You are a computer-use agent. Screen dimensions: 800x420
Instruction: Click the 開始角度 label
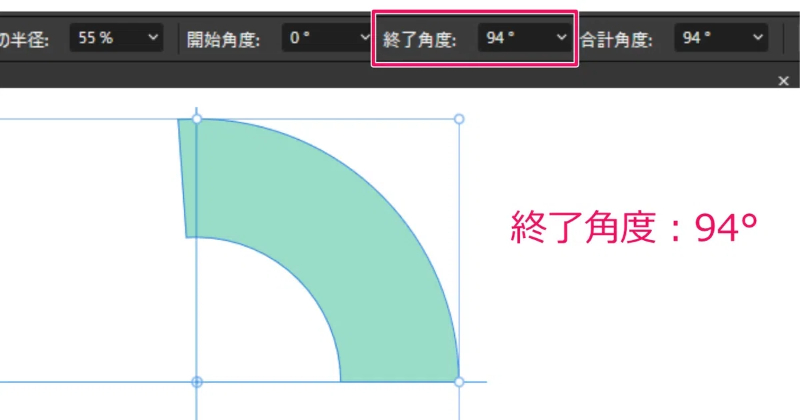coord(223,39)
